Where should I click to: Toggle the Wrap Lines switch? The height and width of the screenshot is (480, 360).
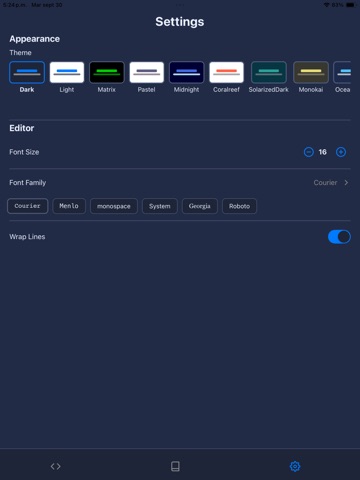point(339,237)
